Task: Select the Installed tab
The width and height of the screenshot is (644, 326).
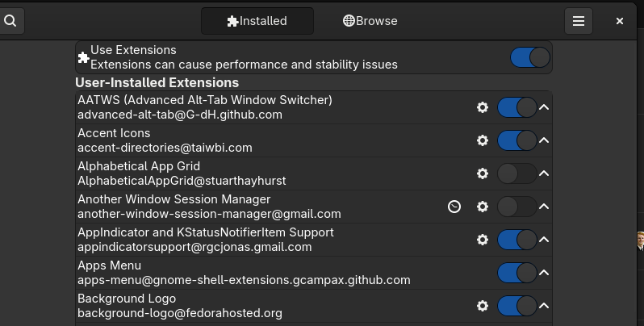Action: click(257, 21)
